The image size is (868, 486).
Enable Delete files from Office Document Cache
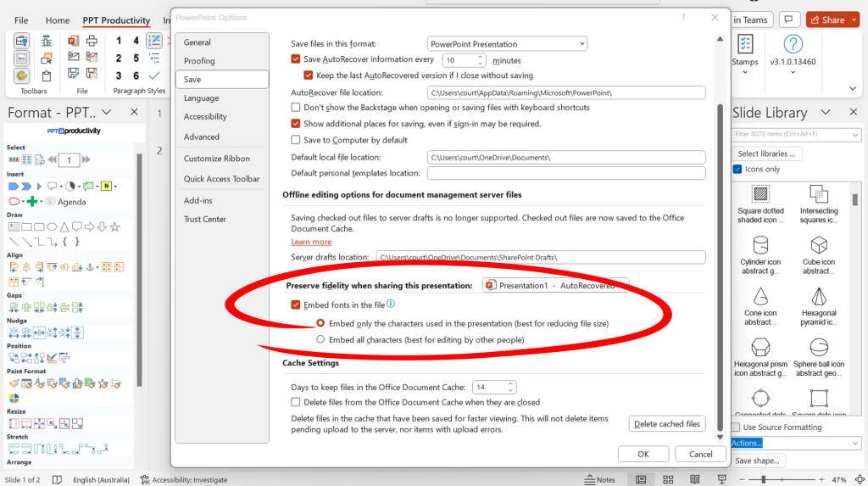(296, 402)
